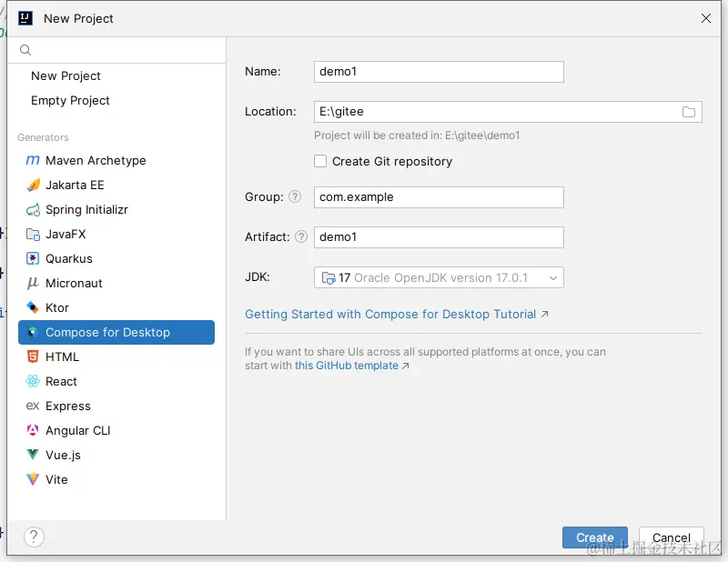The height and width of the screenshot is (562, 728).
Task: Click the Ktor generator icon
Action: [33, 307]
